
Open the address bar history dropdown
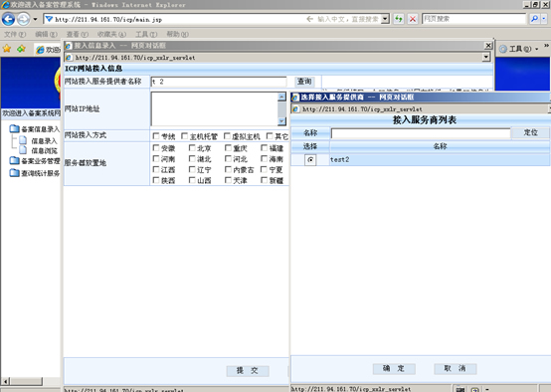click(386, 19)
